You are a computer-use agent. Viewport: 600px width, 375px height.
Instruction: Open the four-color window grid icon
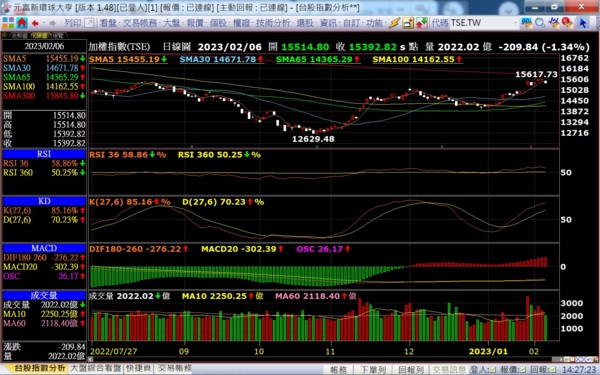pyautogui.click(x=8, y=23)
